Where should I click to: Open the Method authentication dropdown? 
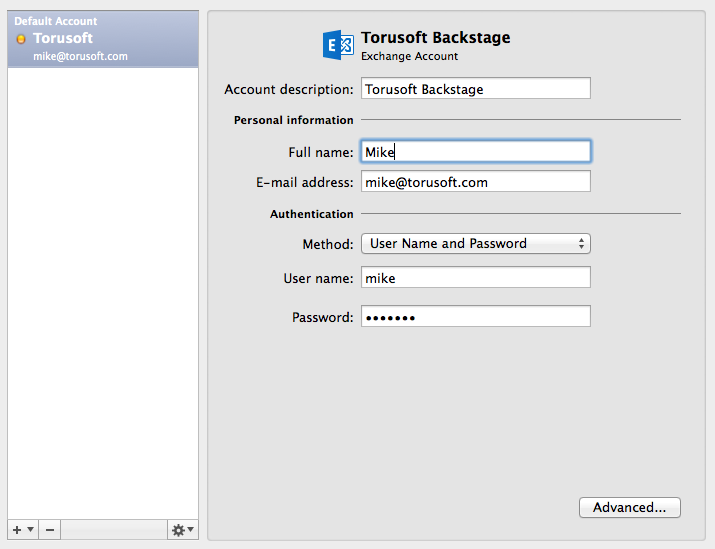pos(476,243)
